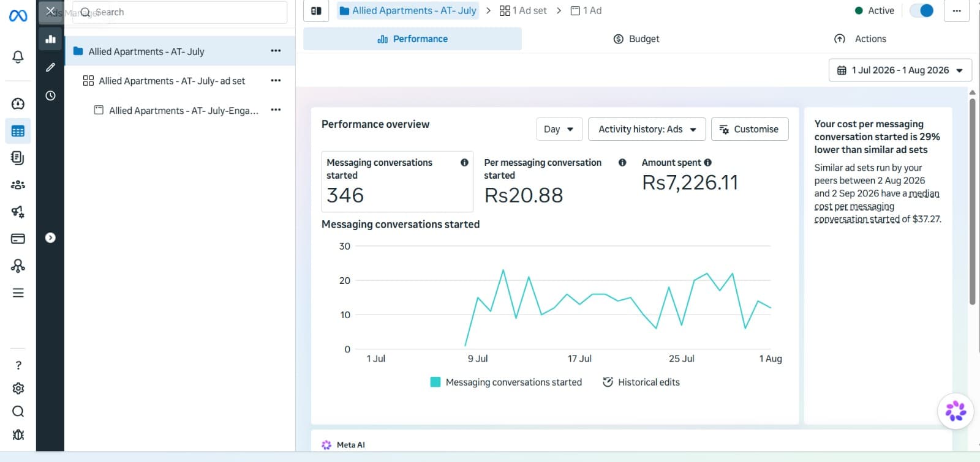
Task: Click the Customise button
Action: tap(750, 129)
